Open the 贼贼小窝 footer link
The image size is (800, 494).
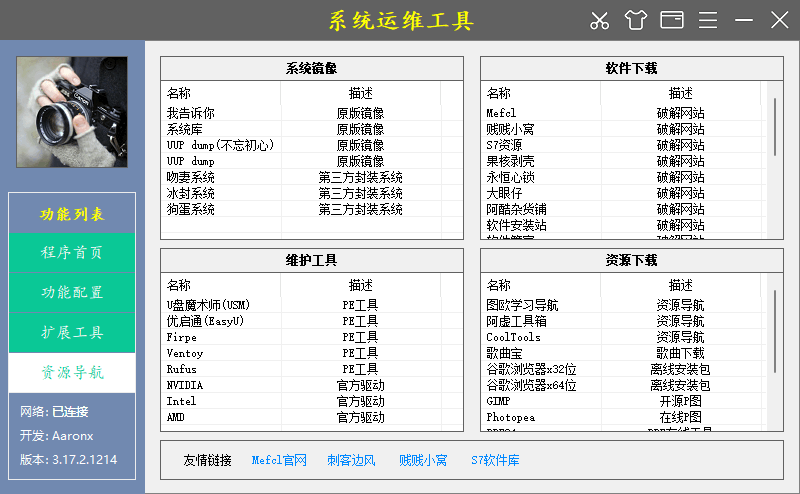[x=423, y=461]
